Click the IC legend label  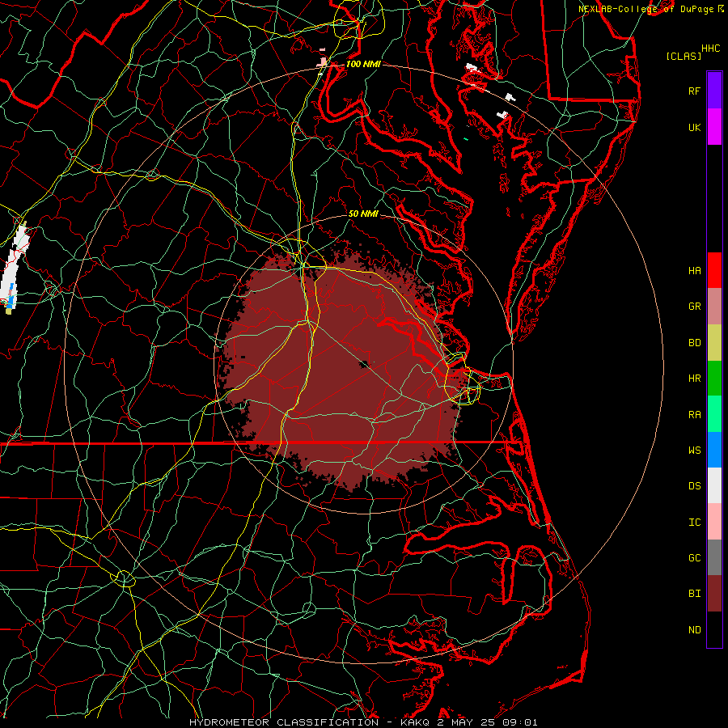(694, 523)
